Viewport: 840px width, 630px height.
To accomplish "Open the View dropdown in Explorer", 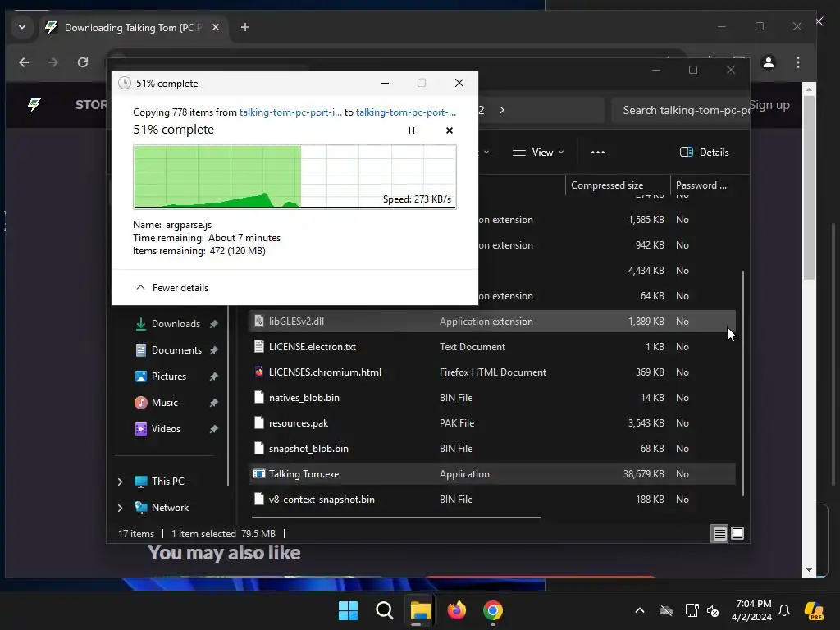I will tap(538, 152).
